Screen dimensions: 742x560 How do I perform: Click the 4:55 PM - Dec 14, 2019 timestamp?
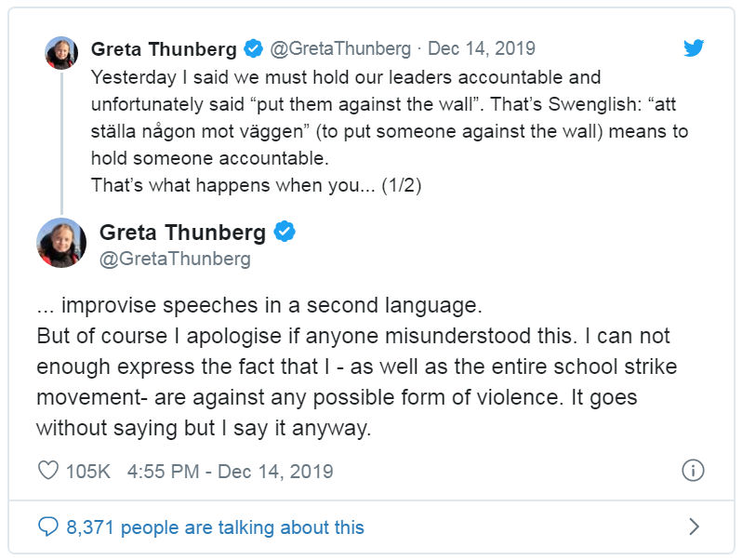230,472
